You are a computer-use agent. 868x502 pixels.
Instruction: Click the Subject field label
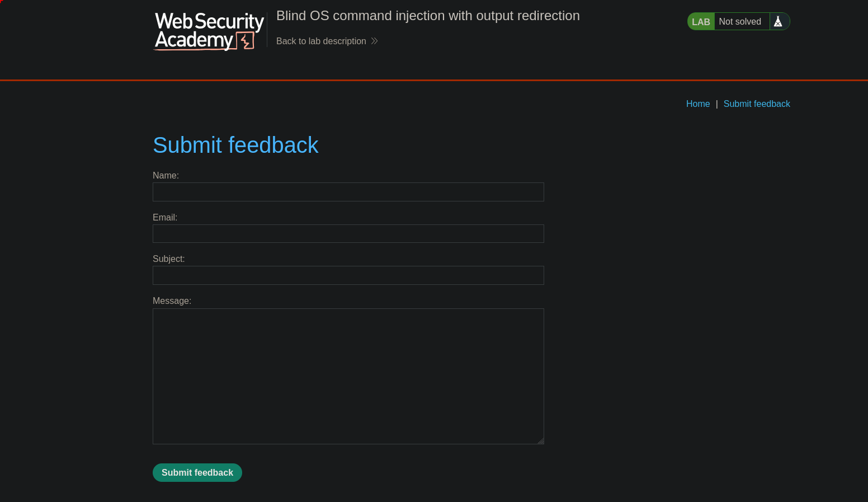(x=168, y=259)
